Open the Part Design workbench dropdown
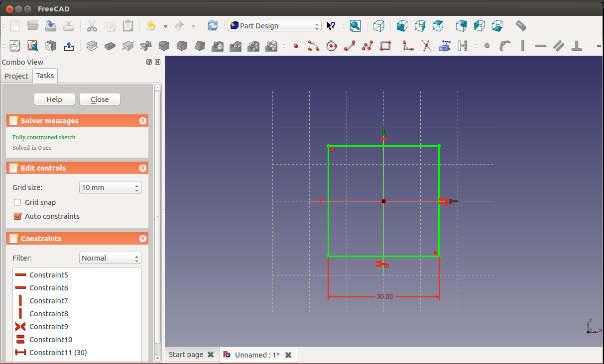This screenshot has width=604, height=364. (274, 26)
